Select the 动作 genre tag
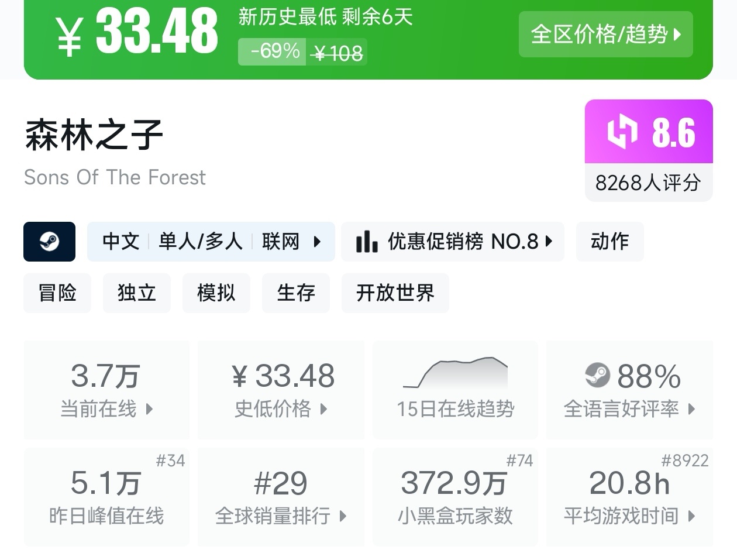Image resolution: width=737 pixels, height=560 pixels. [609, 241]
